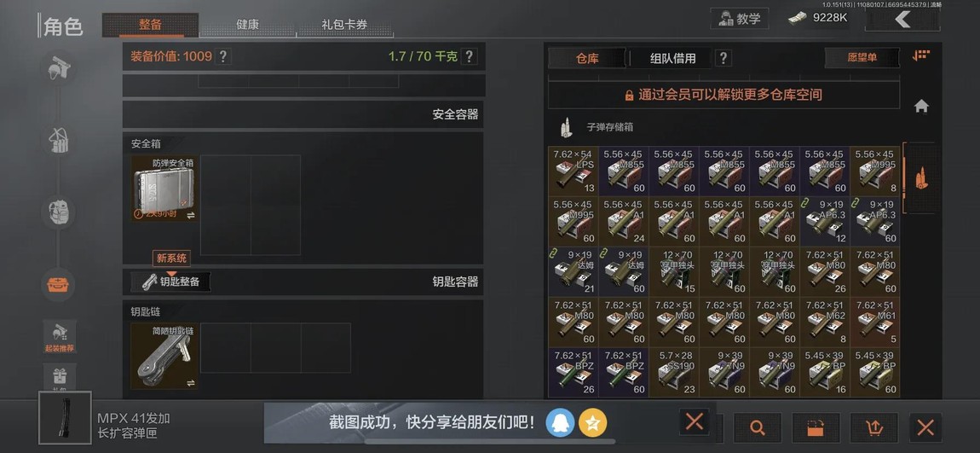Image resolution: width=980 pixels, height=453 pixels.
Task: Toggle swap arrows on 简陋钥匙链
Action: pyautogui.click(x=190, y=383)
